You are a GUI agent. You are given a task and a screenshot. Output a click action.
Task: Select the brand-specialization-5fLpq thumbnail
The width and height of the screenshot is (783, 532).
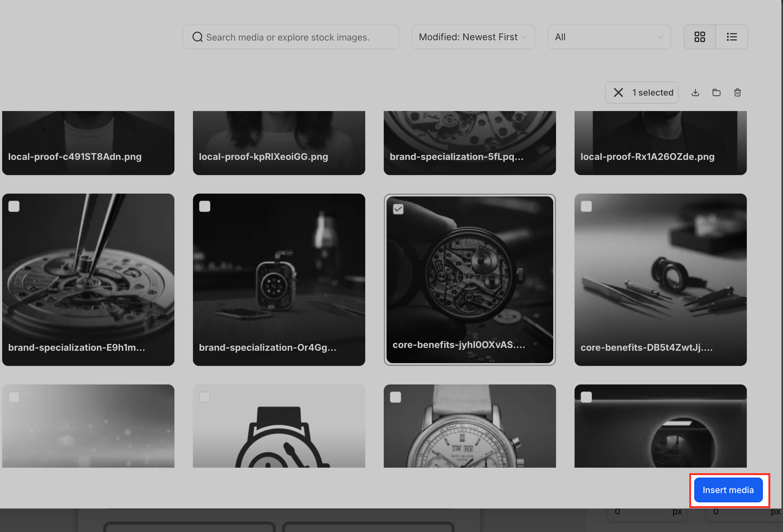(470, 143)
